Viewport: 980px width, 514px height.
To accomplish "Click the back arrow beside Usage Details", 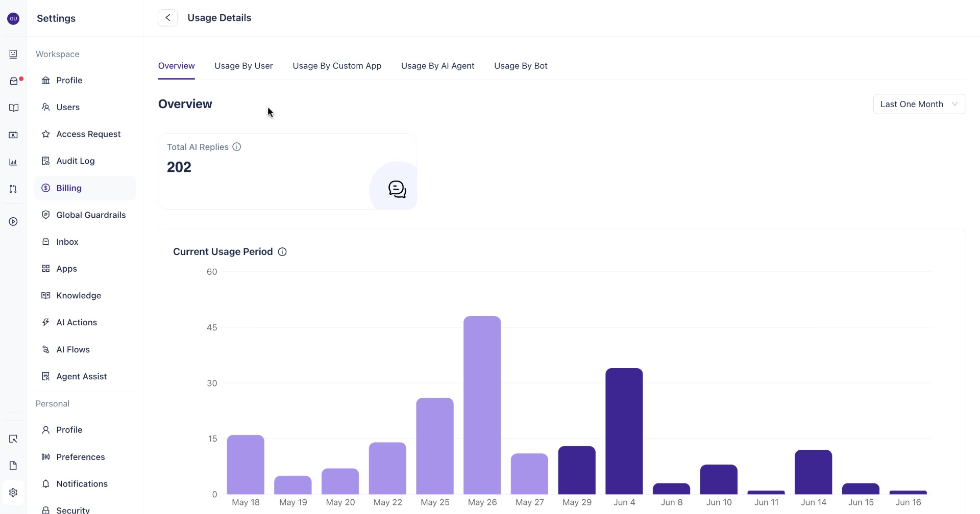I will [167, 18].
